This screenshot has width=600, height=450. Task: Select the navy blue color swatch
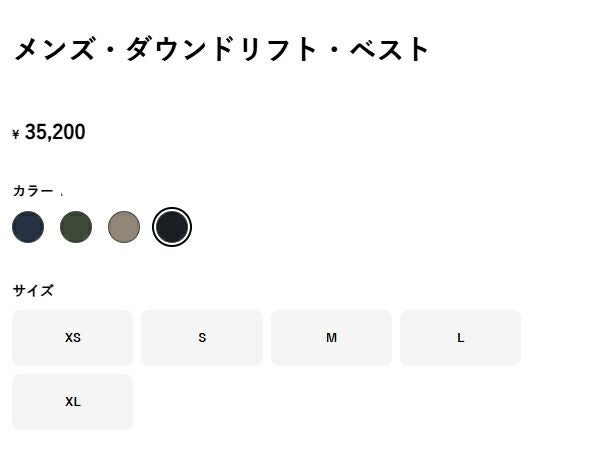[28, 227]
